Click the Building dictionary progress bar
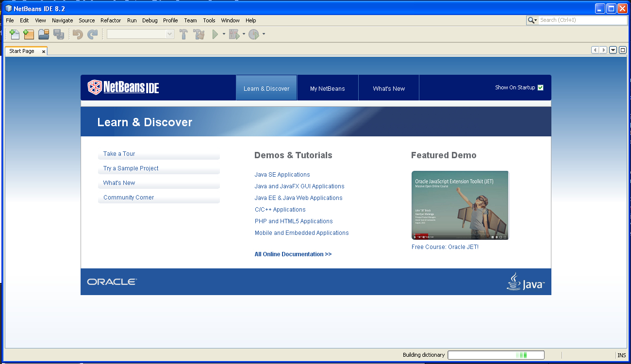Screen dimensions: 631x364 [496, 355]
